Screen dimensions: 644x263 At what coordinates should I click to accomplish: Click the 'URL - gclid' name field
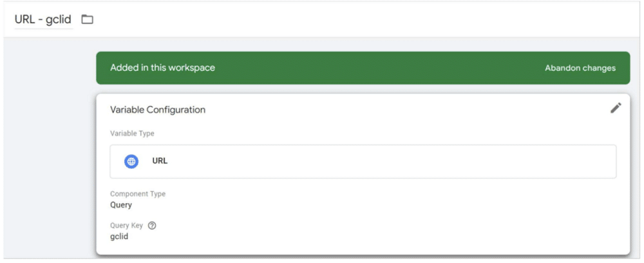[x=43, y=19]
